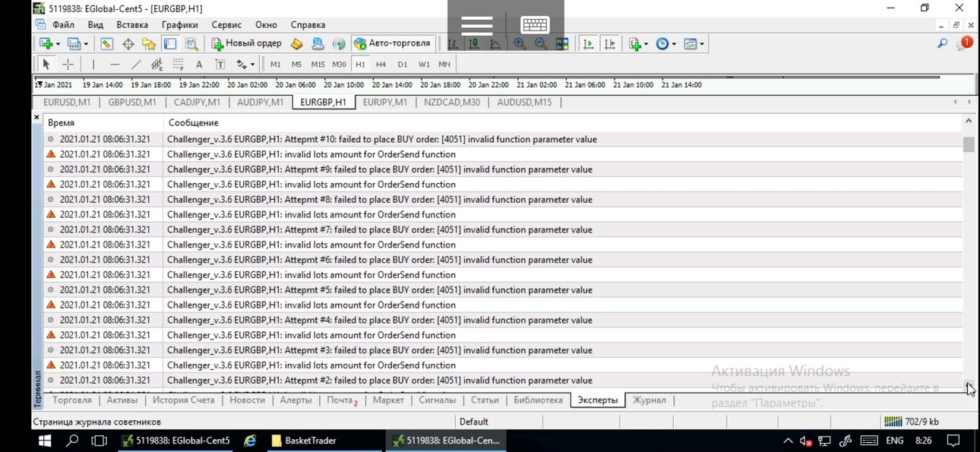Switch timeframe to M1
The image size is (980, 452).
(275, 65)
